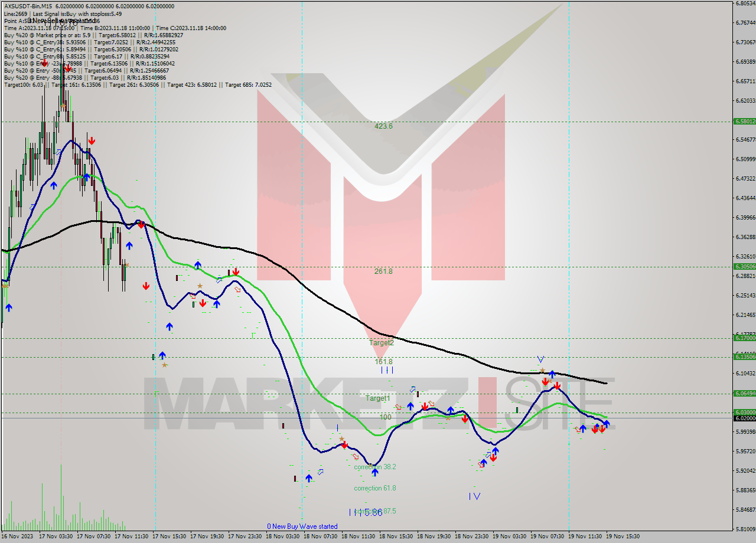Click the '19 Nov 11:30' time axis label

pos(585,537)
